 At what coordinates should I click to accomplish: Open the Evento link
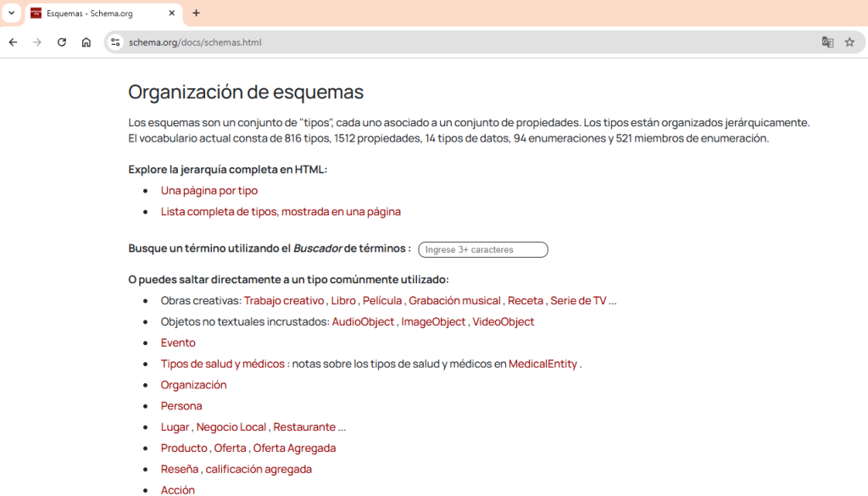pyautogui.click(x=178, y=343)
